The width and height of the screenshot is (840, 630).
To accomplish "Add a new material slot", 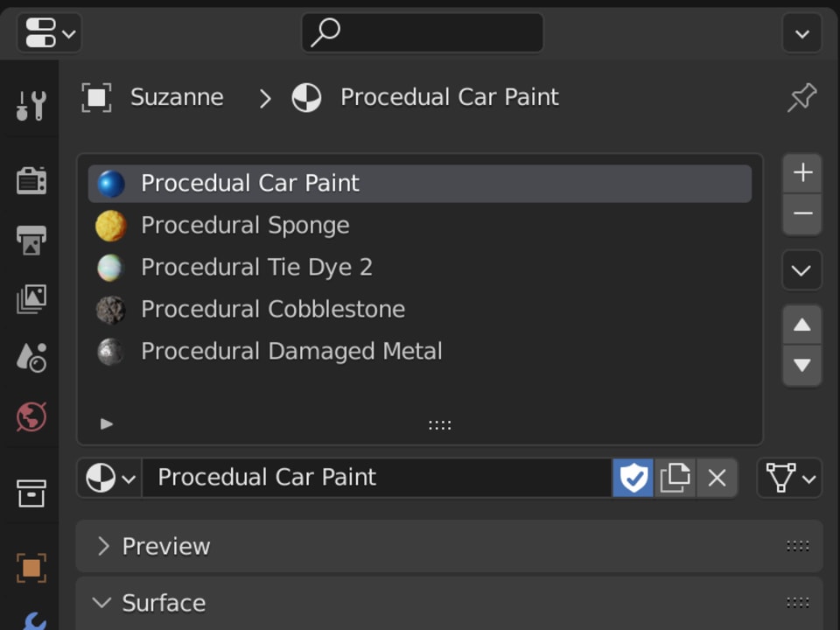I will (x=801, y=173).
